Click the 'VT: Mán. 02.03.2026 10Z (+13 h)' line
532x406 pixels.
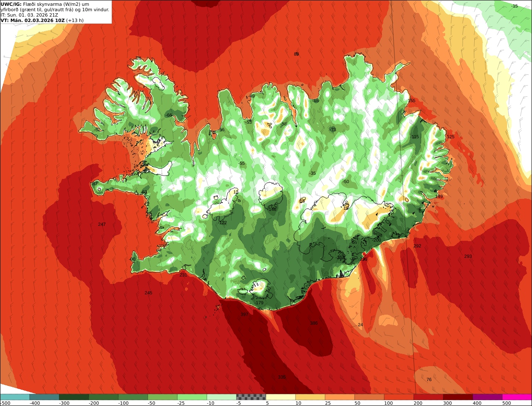coord(42,20)
